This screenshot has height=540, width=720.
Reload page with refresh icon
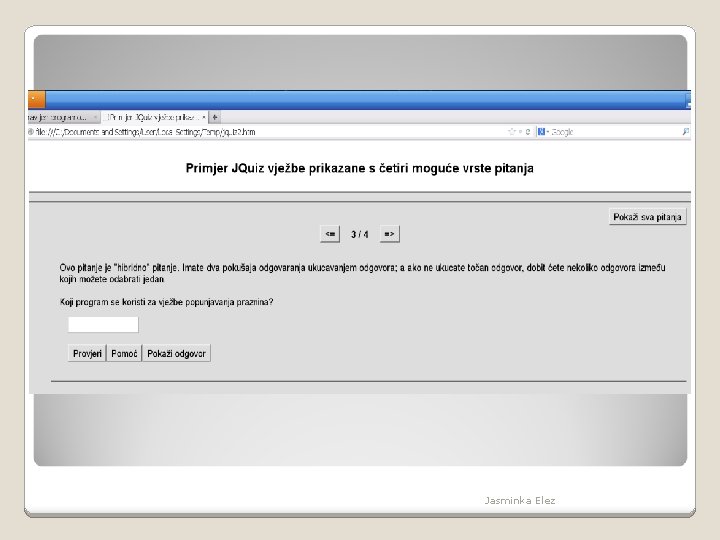(x=528, y=132)
